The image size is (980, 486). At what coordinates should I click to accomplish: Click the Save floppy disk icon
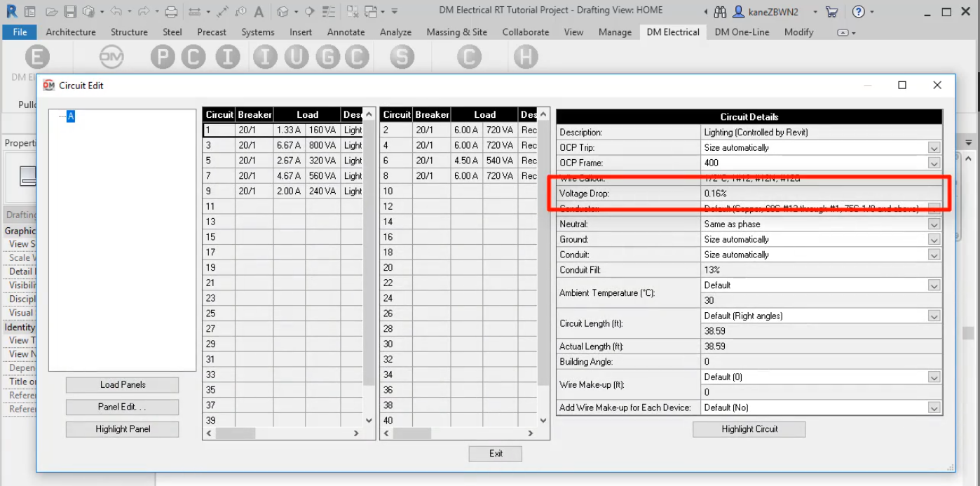pyautogui.click(x=70, y=12)
